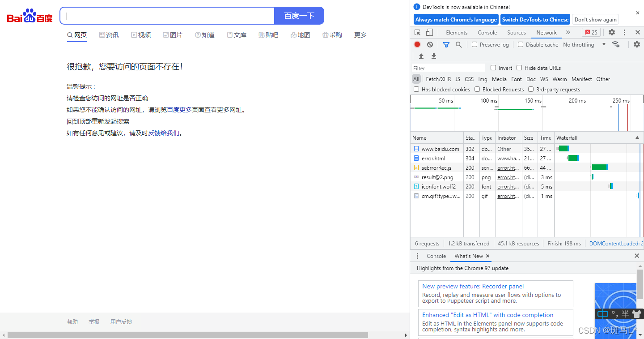Sort requests by Size column

point(530,137)
